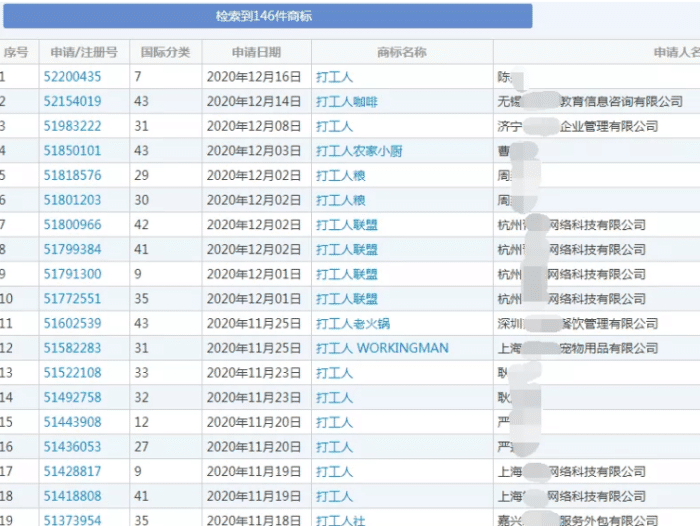The width and height of the screenshot is (700, 526).
Task: Open registration number 51428817
Action: tap(72, 471)
